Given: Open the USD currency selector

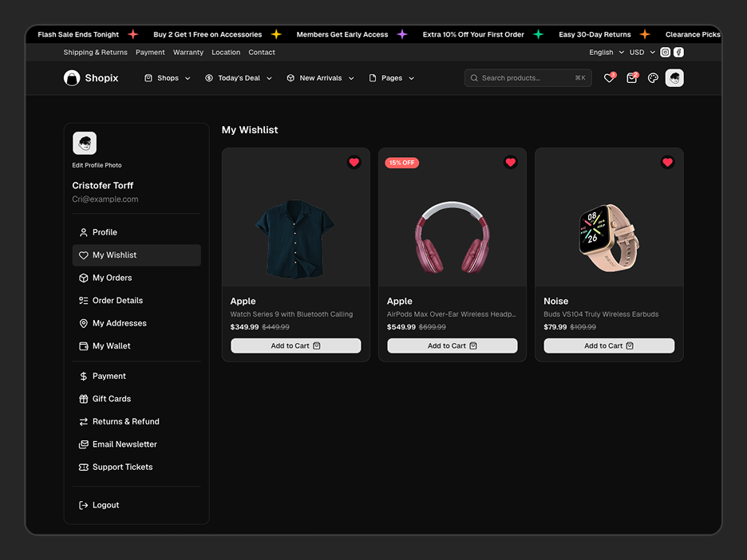Looking at the screenshot, I should tap(642, 53).
